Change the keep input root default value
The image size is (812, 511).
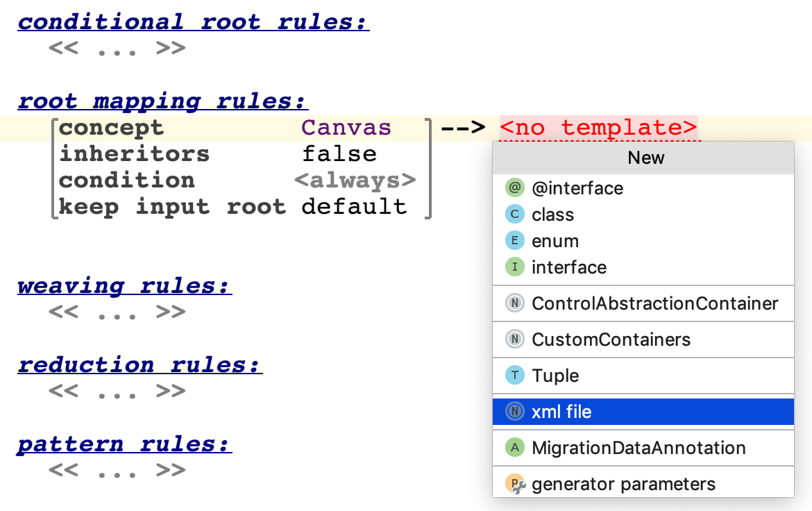point(354,206)
